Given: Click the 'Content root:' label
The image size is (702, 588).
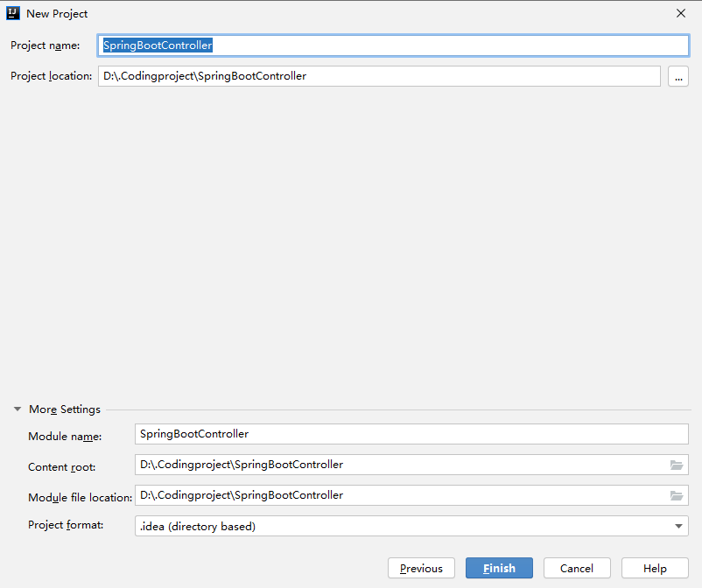Looking at the screenshot, I should pyautogui.click(x=62, y=467).
